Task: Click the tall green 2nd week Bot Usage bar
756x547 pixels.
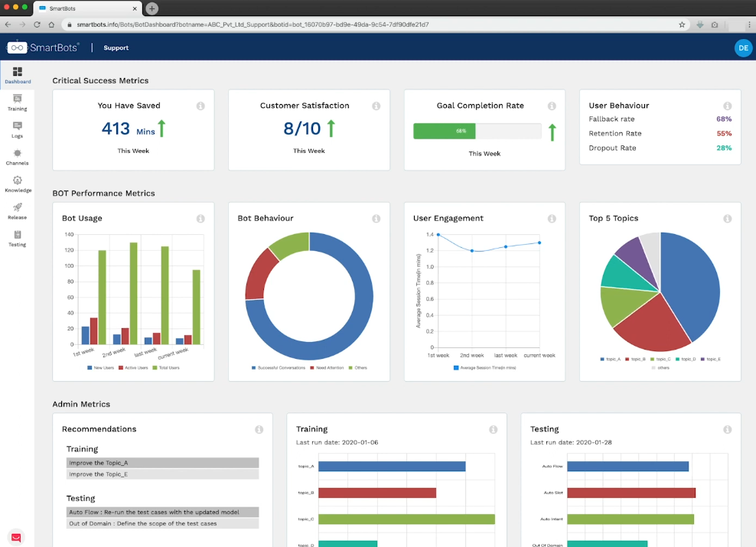Action: click(x=134, y=294)
